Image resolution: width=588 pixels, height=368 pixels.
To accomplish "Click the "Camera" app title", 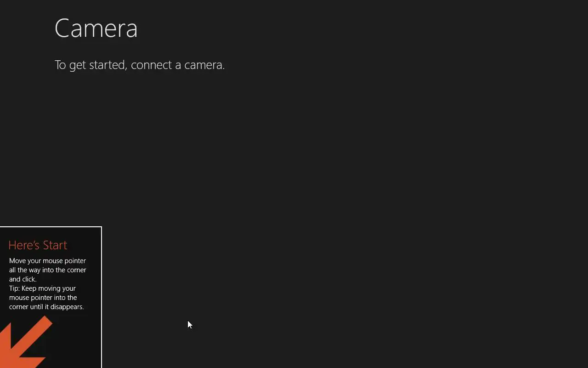I will [x=96, y=29].
